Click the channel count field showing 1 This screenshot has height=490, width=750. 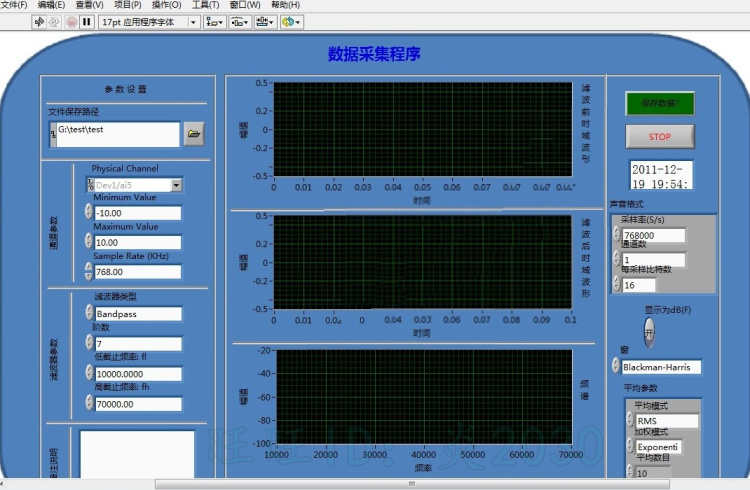pyautogui.click(x=653, y=260)
